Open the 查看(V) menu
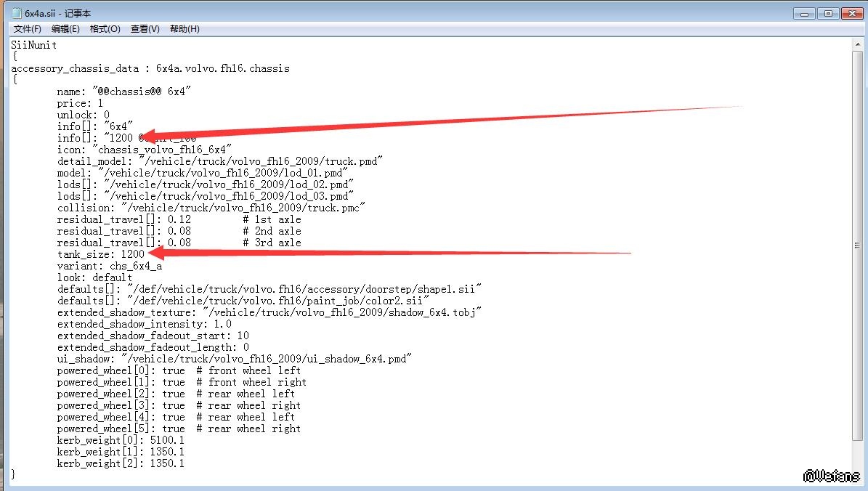868x491 pixels. pos(145,29)
